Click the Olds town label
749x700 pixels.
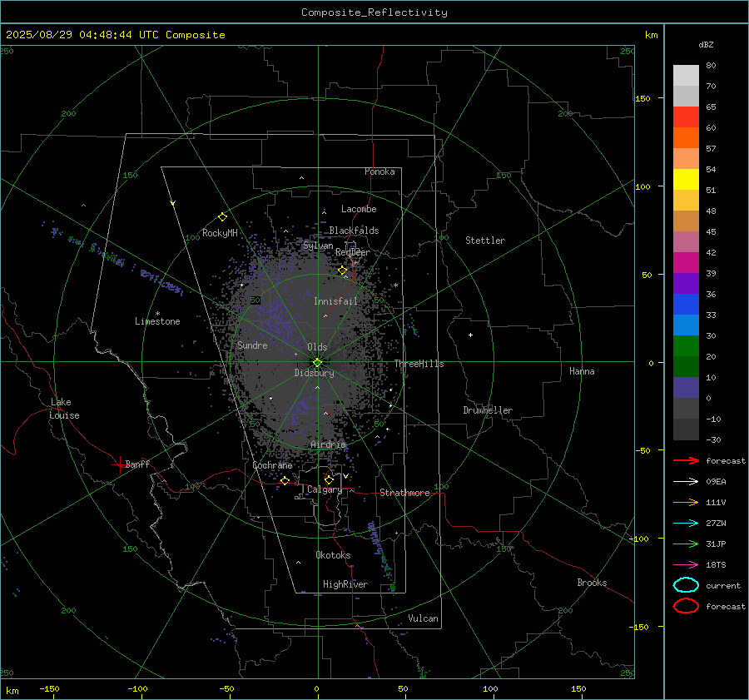pyautogui.click(x=317, y=347)
